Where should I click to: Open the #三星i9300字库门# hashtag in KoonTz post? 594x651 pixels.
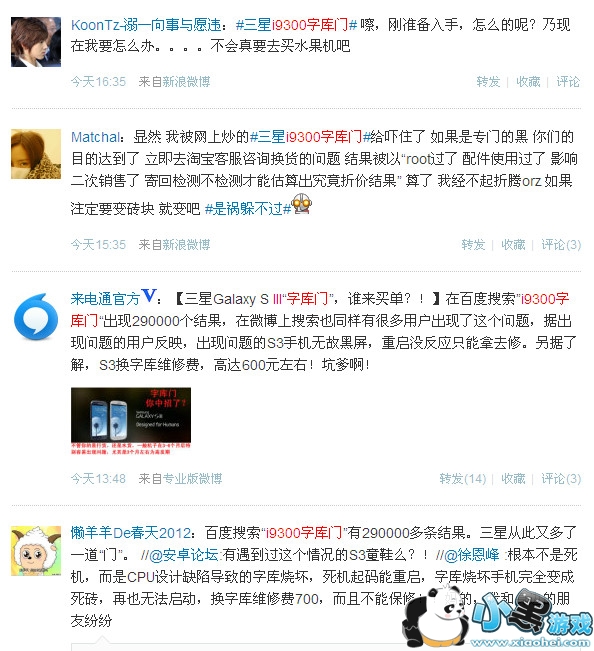point(296,25)
